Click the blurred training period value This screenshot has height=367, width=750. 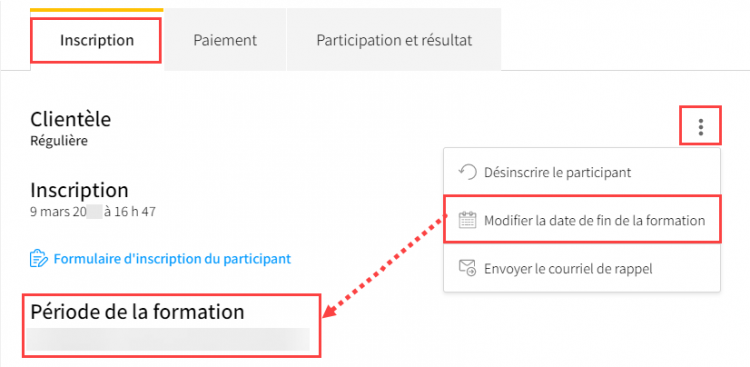pos(168,339)
